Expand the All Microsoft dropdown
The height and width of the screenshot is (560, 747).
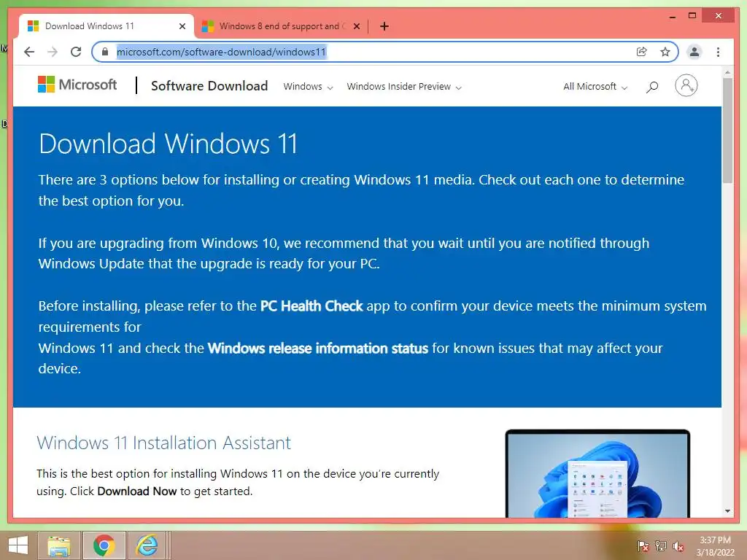[595, 87]
